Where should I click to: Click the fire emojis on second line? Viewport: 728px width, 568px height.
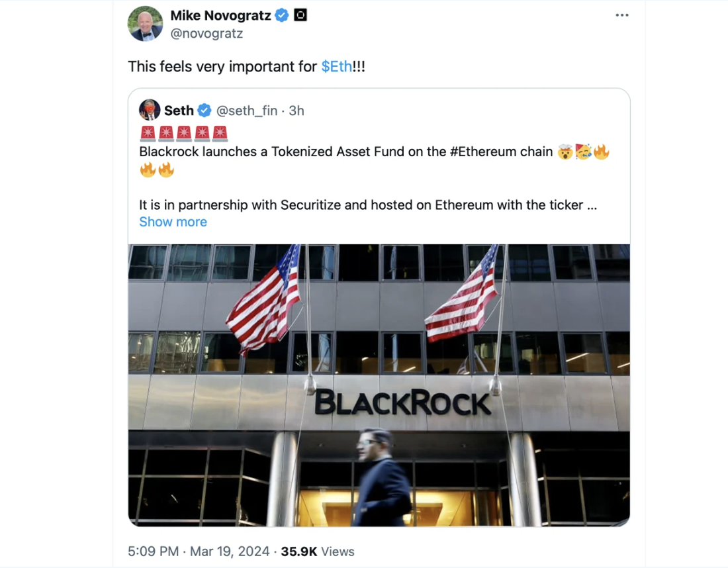tap(157, 170)
